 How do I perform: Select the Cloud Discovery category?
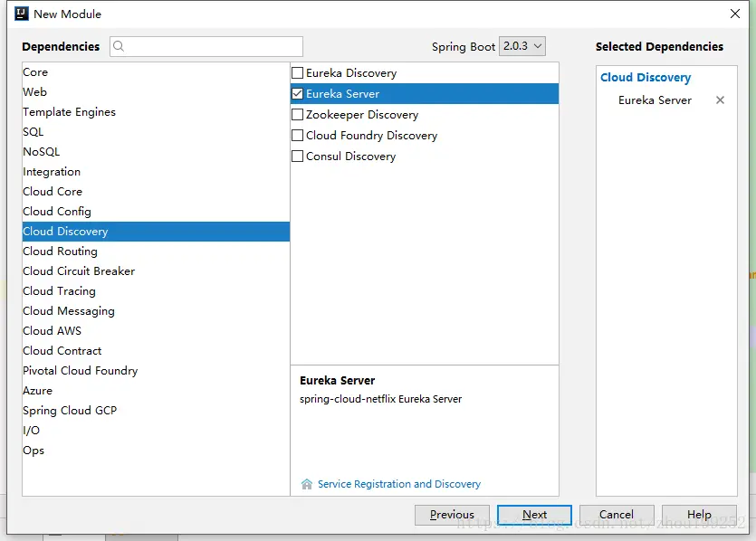[156, 232]
